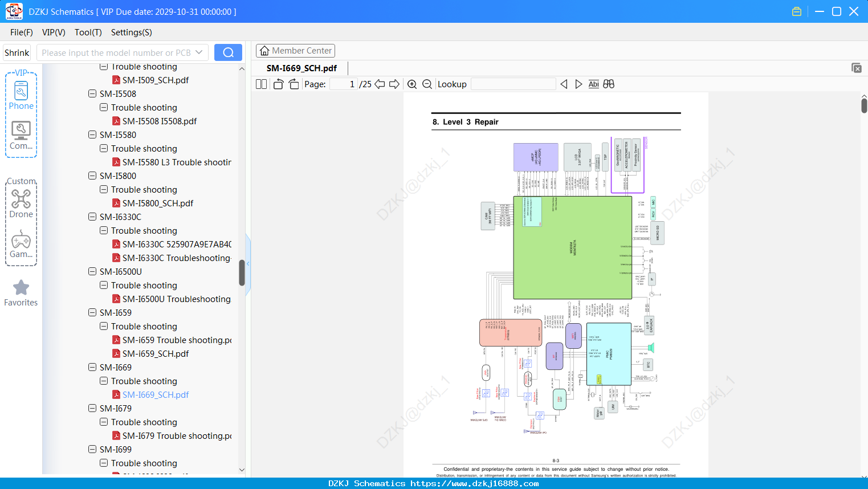Viewport: 868px width, 489px height.
Task: Open the model number search dropdown
Action: (199, 52)
